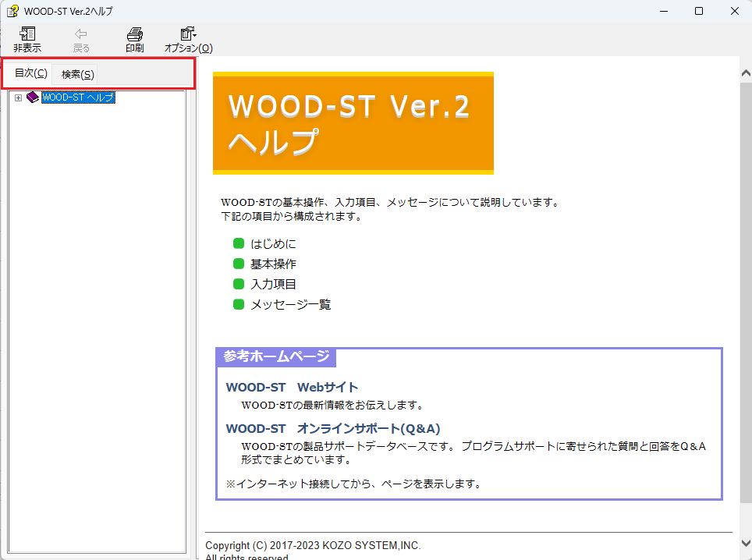Viewport: 752px width, 560px height.
Task: Print the topic using 印刷 icon
Action: (x=134, y=34)
